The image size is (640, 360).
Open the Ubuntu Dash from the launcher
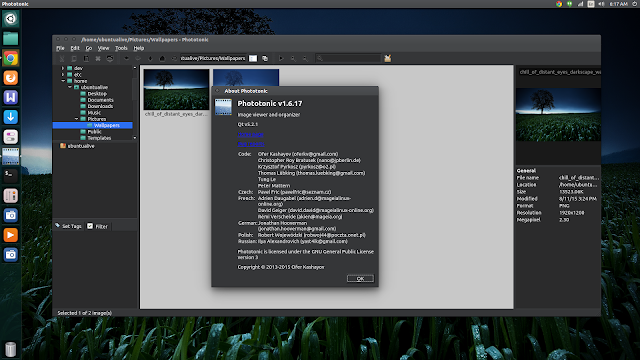(11, 19)
